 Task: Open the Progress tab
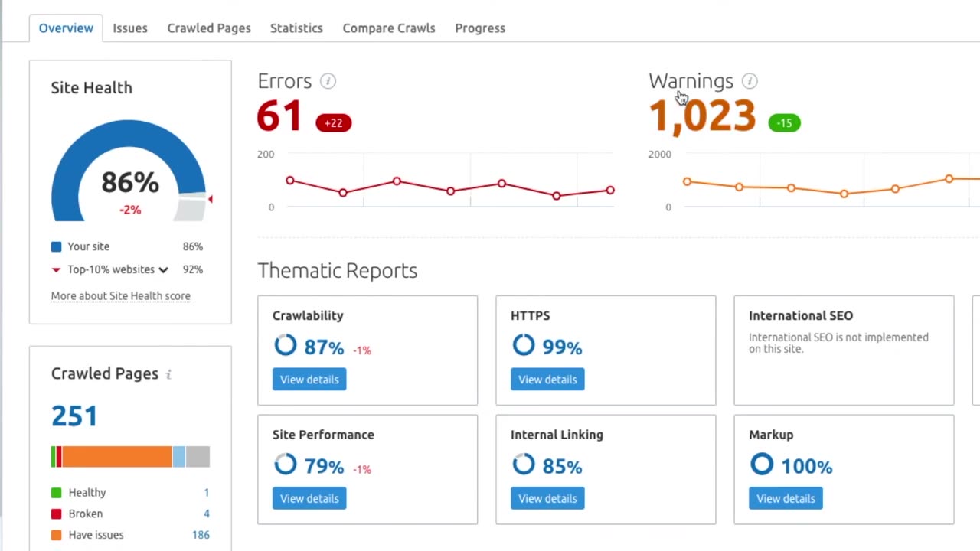click(480, 28)
